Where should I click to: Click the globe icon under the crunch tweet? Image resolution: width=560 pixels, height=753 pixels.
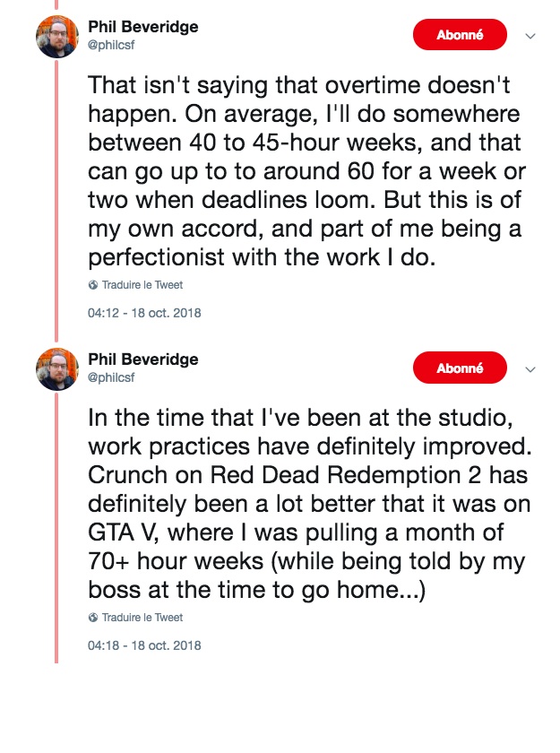coord(93,618)
